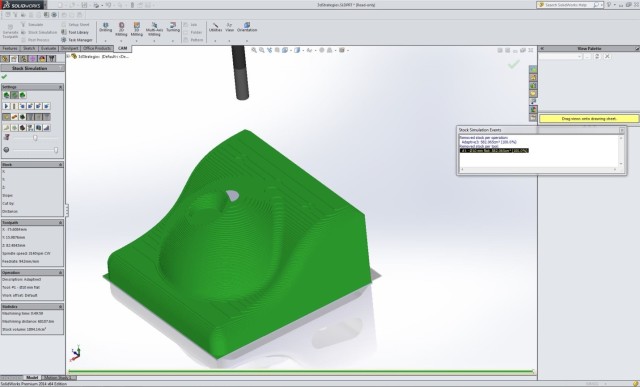Screen dimensions: 640x387
Task: Open the DimXpertManager tab icon
Action: [33, 59]
